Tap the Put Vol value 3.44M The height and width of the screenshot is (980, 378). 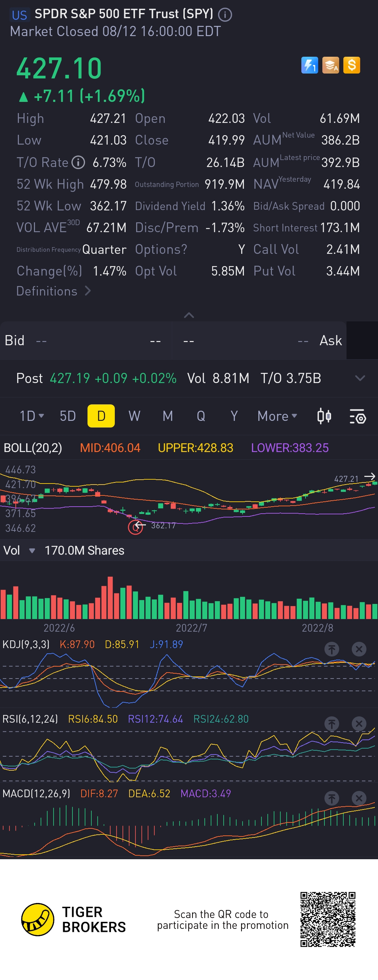pyautogui.click(x=343, y=271)
